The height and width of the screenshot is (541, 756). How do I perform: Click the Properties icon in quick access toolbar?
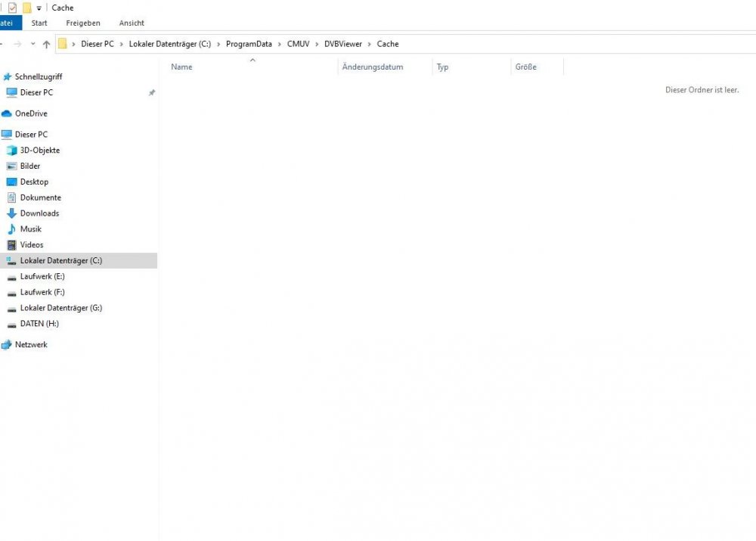pos(12,8)
